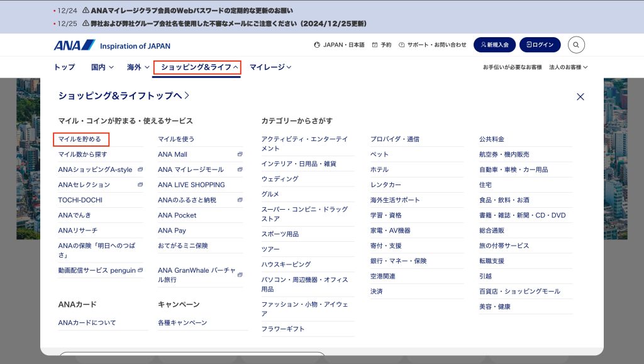Click the 新規入会 sign-up button
The image size is (644, 364).
pyautogui.click(x=494, y=45)
